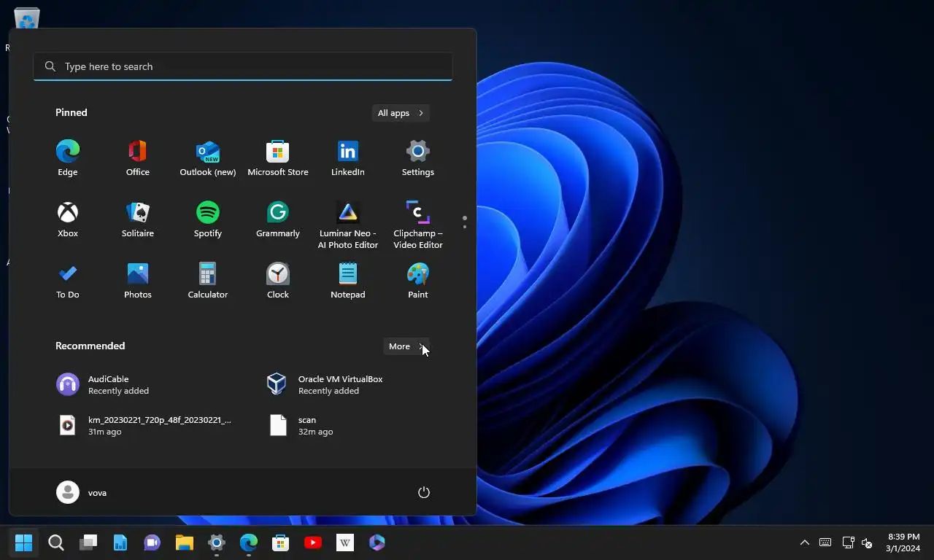This screenshot has height=560, width=934.
Task: Open Edge from pinned apps
Action: click(68, 158)
